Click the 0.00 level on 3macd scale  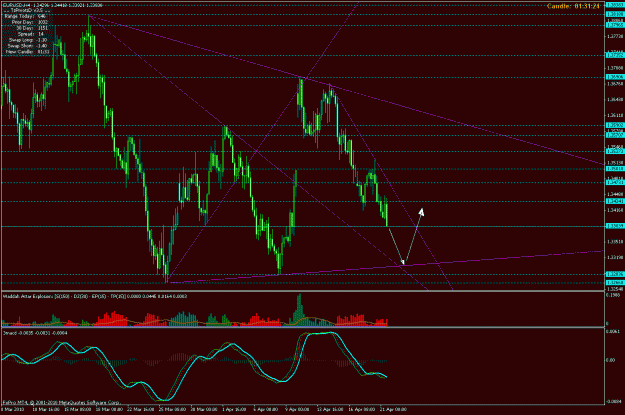coord(610,360)
